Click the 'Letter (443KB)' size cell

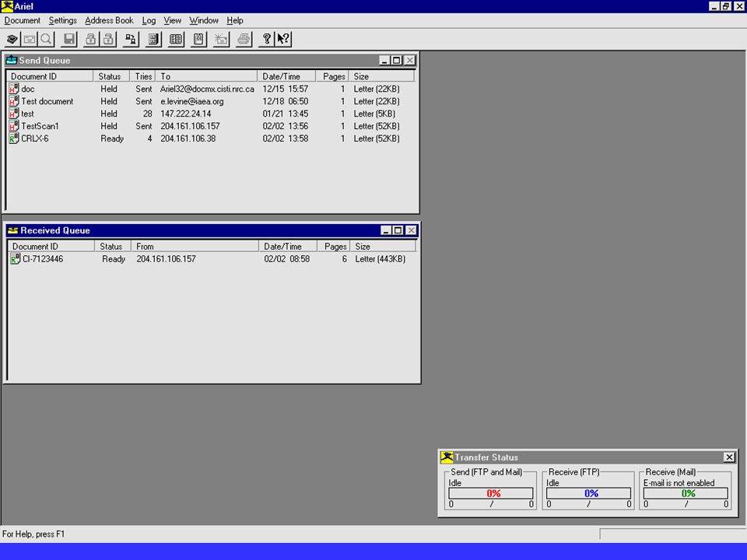tap(381, 258)
